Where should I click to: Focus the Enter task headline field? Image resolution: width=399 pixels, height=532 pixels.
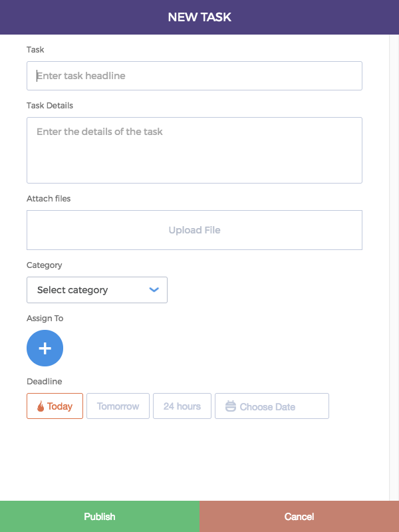pos(194,76)
